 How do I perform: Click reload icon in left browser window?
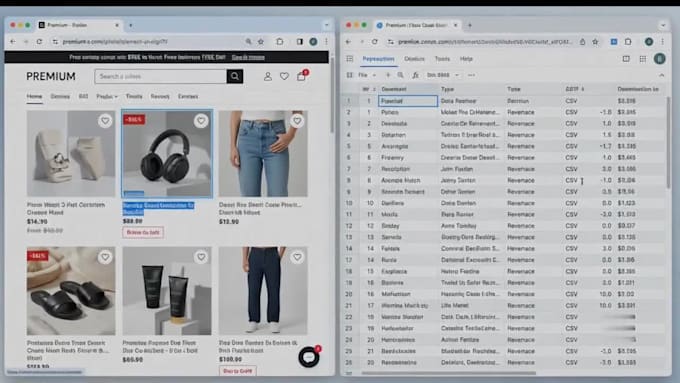click(39, 42)
